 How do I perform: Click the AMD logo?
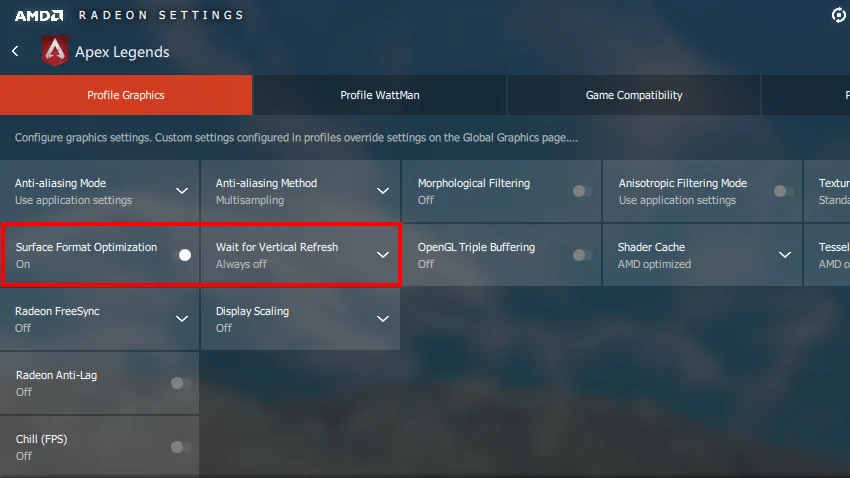click(38, 15)
